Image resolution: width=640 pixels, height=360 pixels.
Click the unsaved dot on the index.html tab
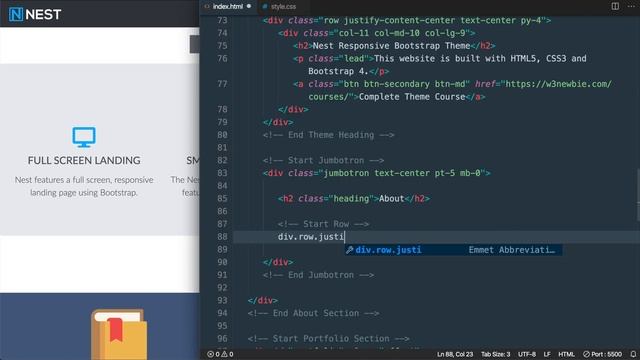coord(249,6)
